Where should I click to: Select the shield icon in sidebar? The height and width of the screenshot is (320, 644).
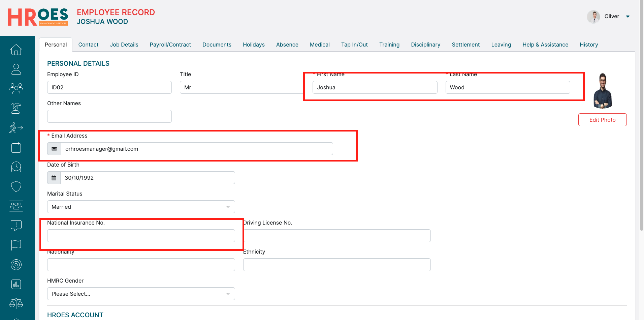pyautogui.click(x=16, y=186)
